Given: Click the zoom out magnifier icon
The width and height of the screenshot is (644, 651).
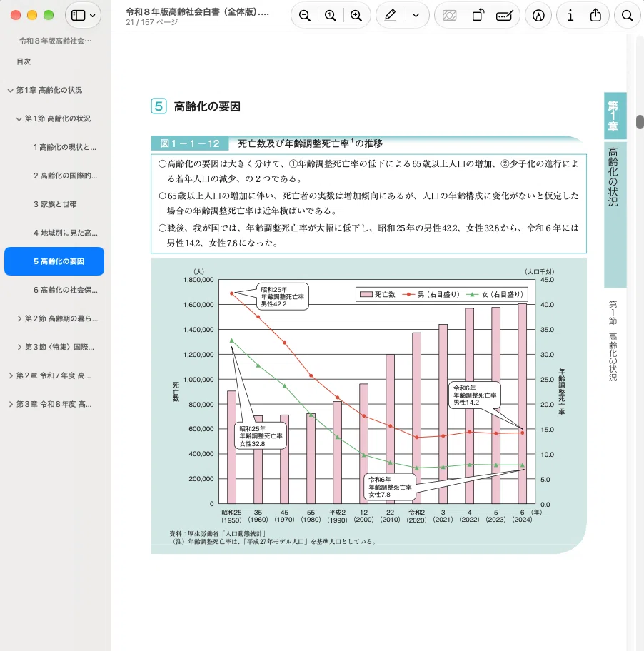Looking at the screenshot, I should tap(305, 16).
